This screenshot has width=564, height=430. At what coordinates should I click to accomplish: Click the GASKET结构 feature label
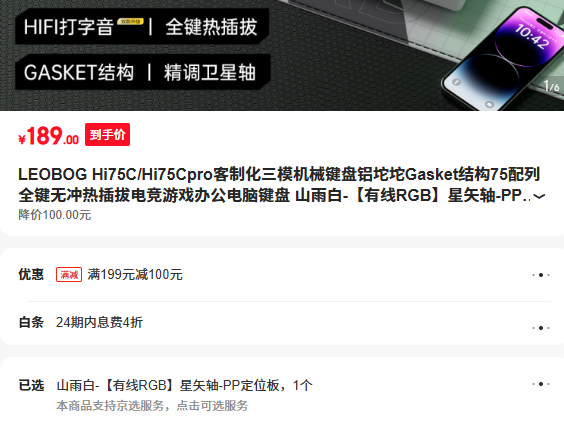click(x=79, y=72)
